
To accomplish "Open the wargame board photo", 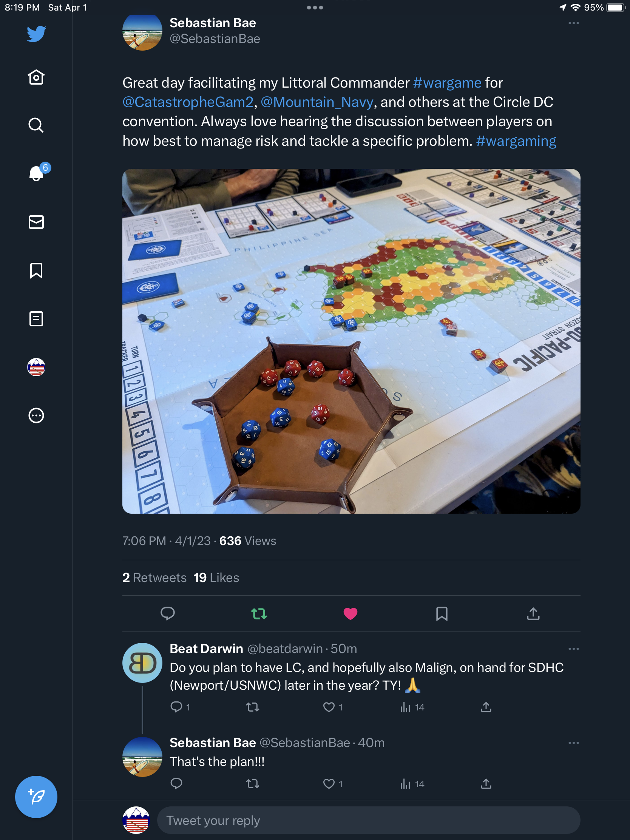I will (x=351, y=341).
